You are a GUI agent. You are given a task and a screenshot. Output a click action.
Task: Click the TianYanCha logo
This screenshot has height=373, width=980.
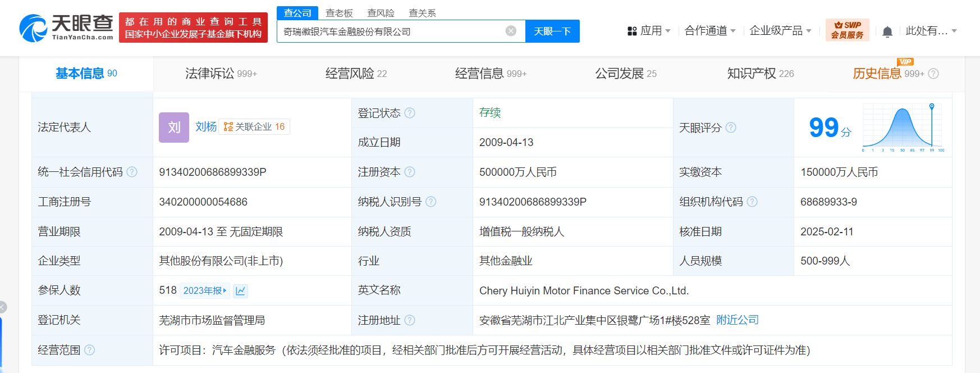[x=66, y=28]
